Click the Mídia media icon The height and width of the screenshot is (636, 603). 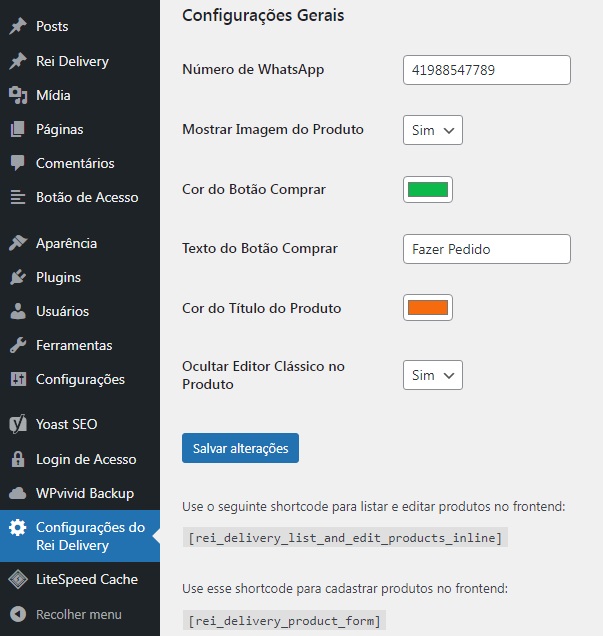(18, 95)
